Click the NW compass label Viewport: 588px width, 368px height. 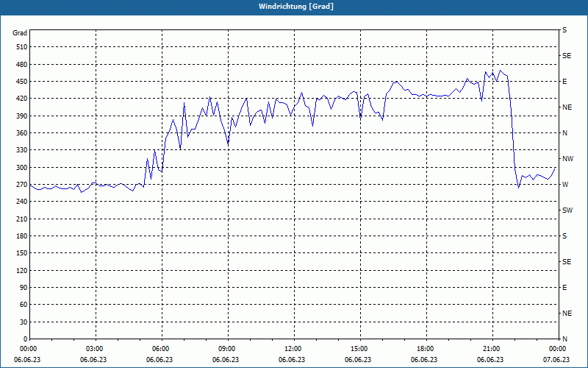pos(567,159)
